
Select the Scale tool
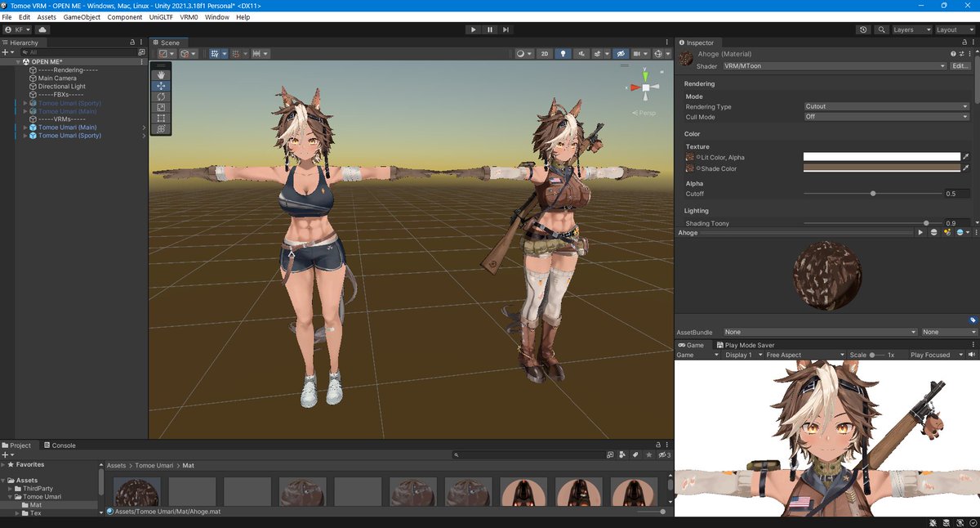(161, 107)
